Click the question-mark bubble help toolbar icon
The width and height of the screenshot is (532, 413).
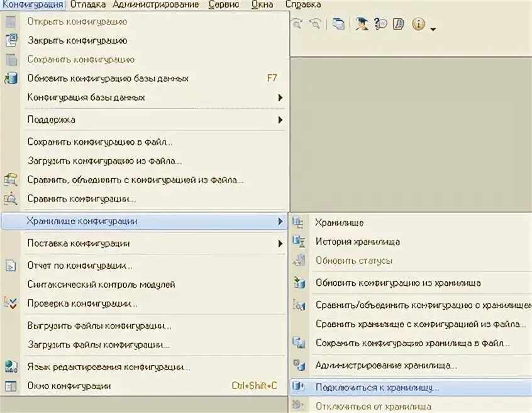click(380, 24)
